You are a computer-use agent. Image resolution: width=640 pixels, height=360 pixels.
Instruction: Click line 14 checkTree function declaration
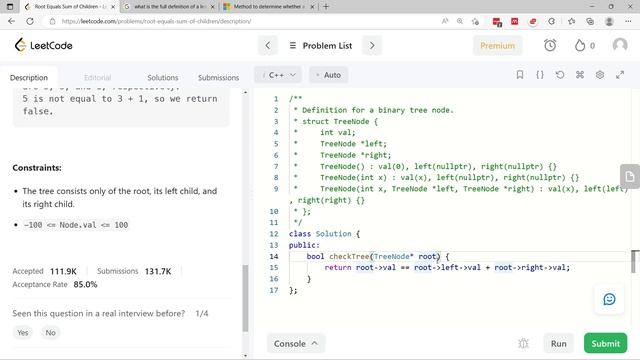coord(378,256)
